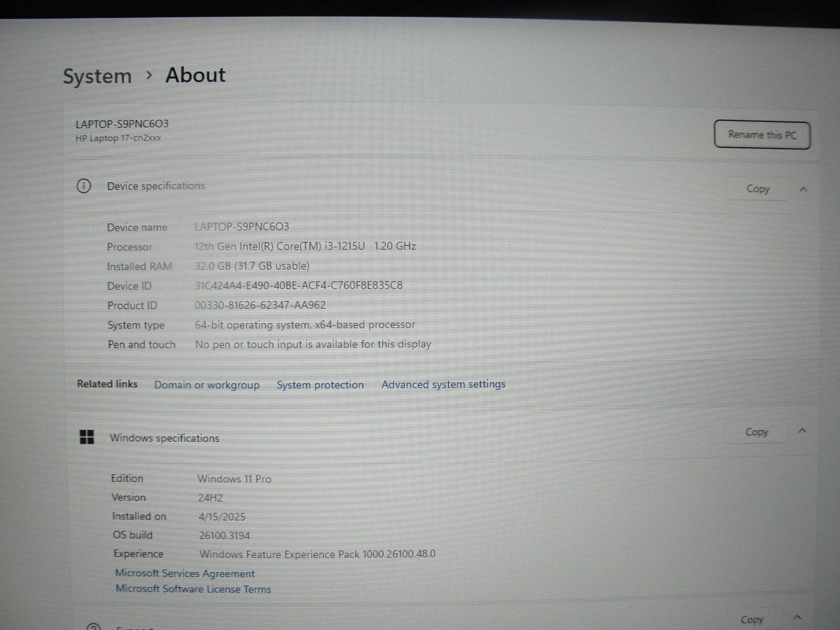Collapse the Device specifications section
Screen dimensions: 840x630
tap(803, 189)
